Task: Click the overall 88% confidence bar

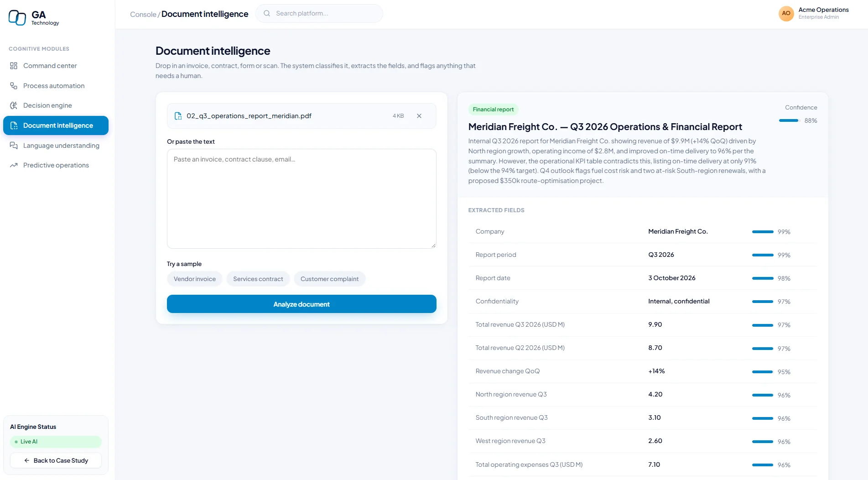Action: pyautogui.click(x=790, y=120)
